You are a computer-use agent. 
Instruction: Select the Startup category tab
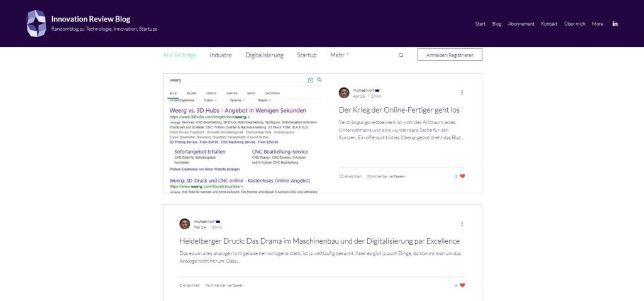point(307,55)
